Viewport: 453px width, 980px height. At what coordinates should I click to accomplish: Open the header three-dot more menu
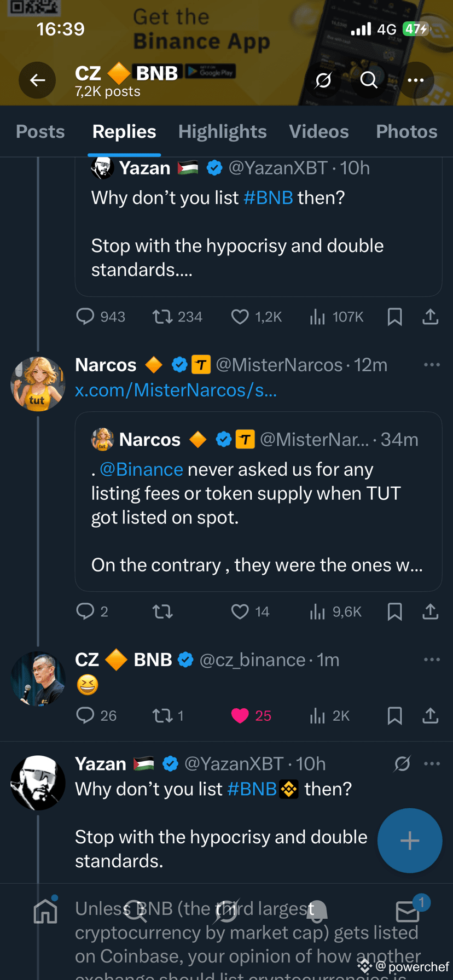416,80
